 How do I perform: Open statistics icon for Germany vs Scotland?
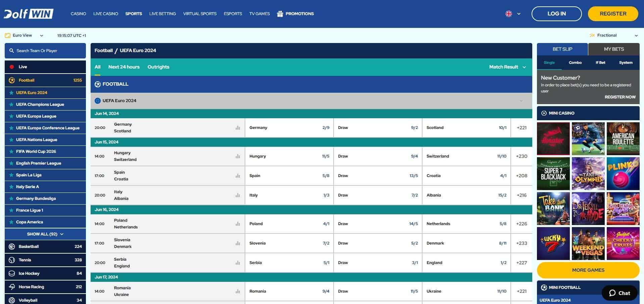point(238,128)
